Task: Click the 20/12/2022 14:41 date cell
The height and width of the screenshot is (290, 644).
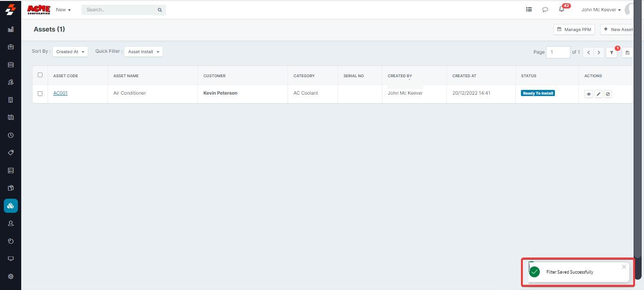Action: pos(471,93)
